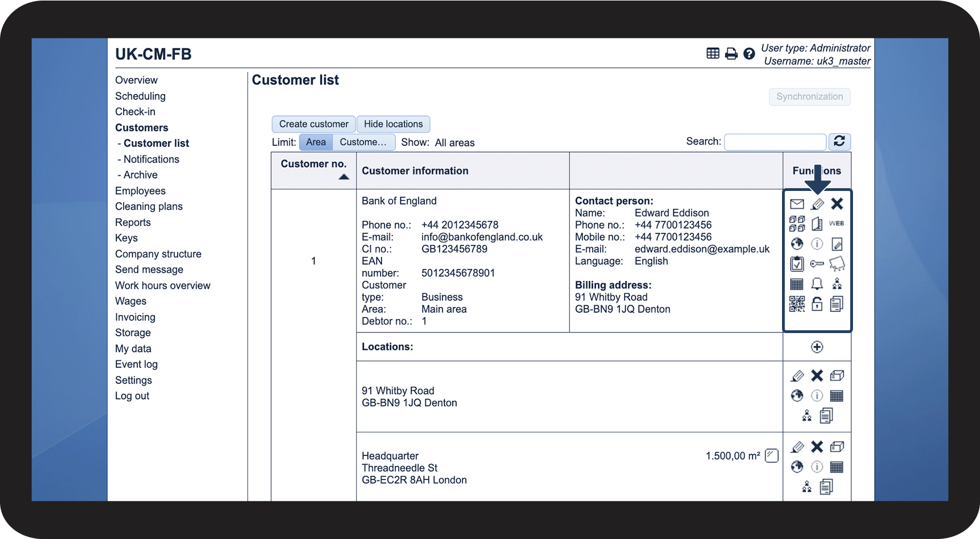Change the All areas filter

[455, 143]
